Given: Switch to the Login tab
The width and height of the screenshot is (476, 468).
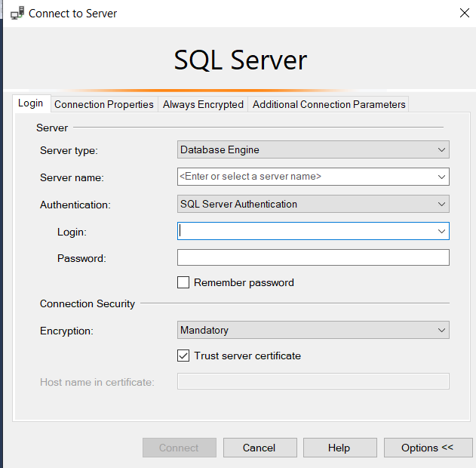Looking at the screenshot, I should tap(31, 103).
